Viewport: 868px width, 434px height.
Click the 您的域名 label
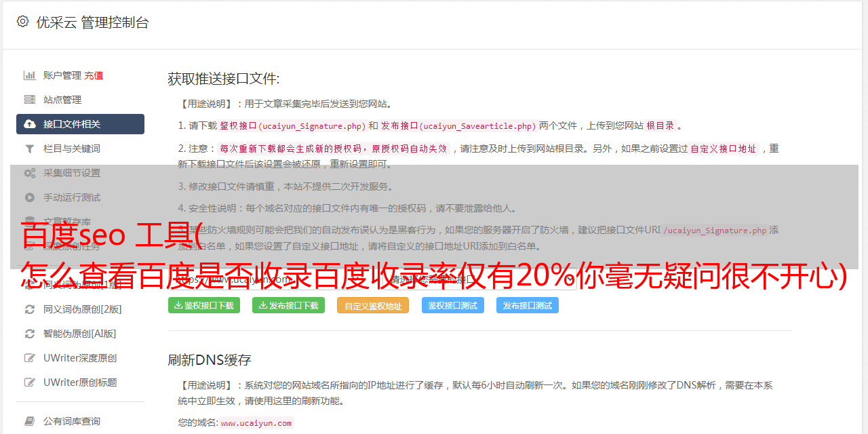pos(198,422)
